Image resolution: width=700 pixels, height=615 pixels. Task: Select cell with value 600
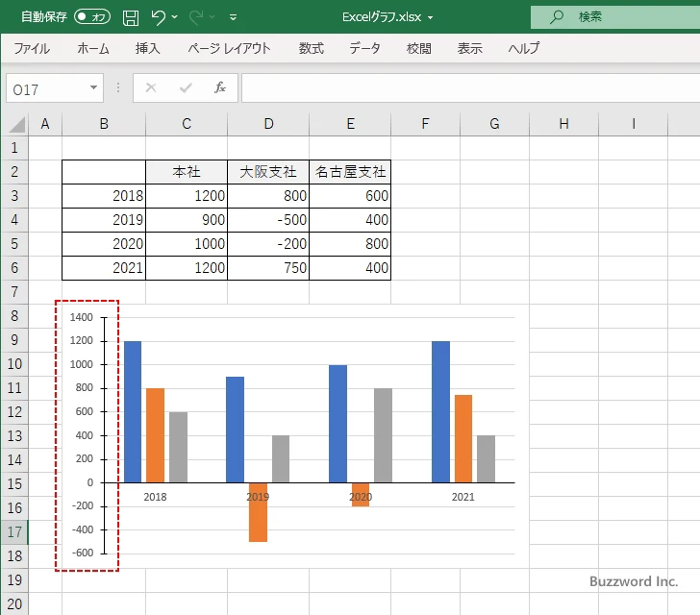click(350, 195)
